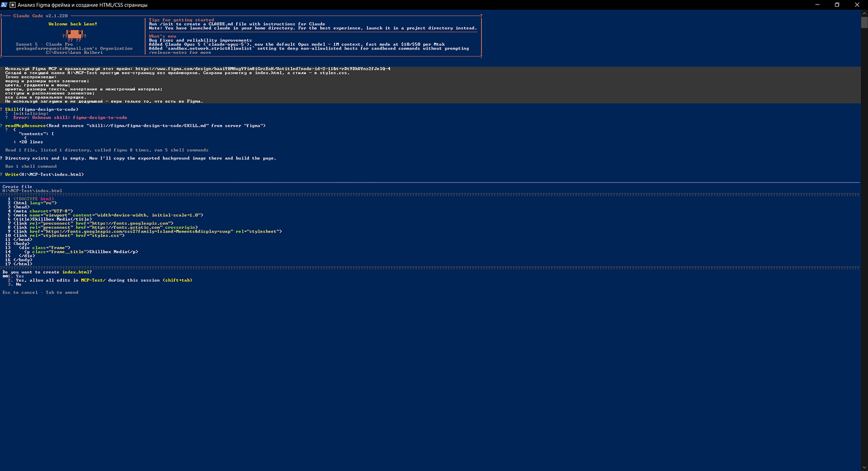Click the "sandbox.network.strictAllowlist" setting note
This screenshot has width=868, height=471.
pyautogui.click(x=309, y=48)
